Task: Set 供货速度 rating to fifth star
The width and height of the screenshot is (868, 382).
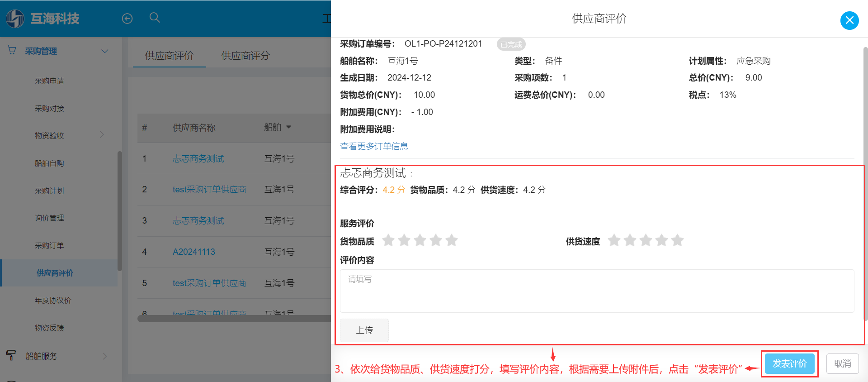Action: 677,240
